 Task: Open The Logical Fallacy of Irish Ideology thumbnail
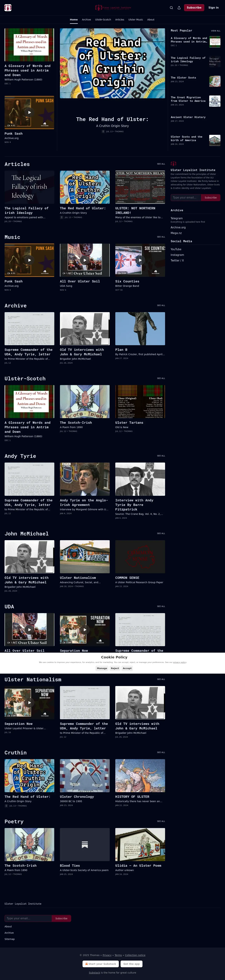29,187
